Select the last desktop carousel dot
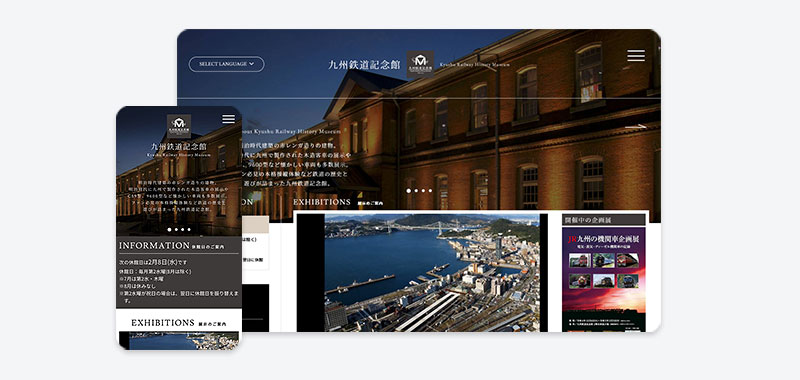The height and width of the screenshot is (380, 800). (430, 191)
